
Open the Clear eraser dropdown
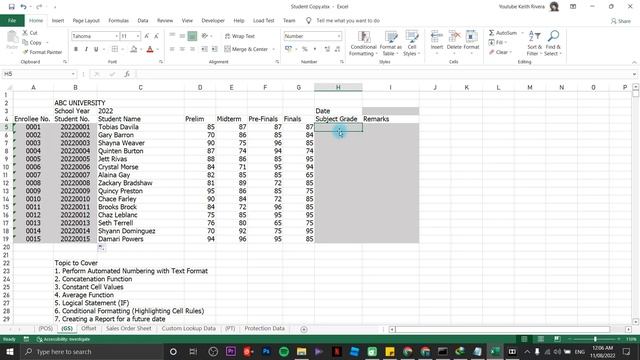(500, 52)
